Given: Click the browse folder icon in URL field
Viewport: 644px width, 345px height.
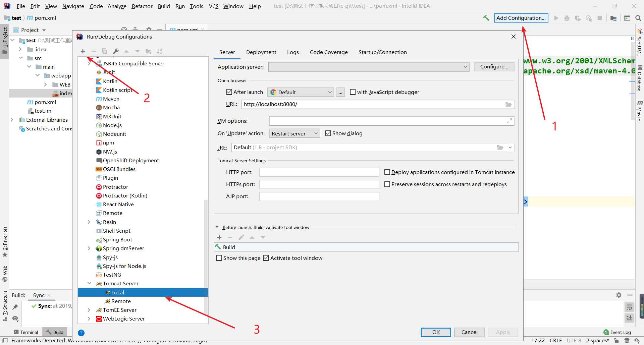Looking at the screenshot, I should click(508, 104).
